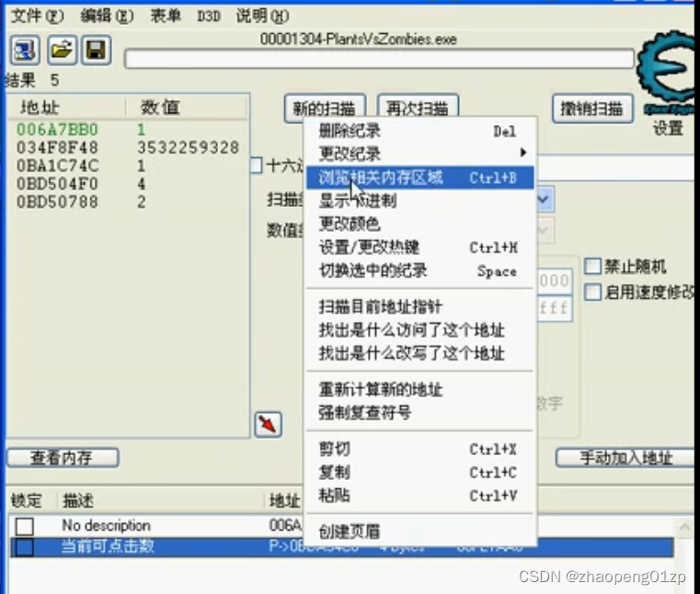Select 设置/更改热键 menu entry
The image size is (700, 594).
pyautogui.click(x=420, y=246)
